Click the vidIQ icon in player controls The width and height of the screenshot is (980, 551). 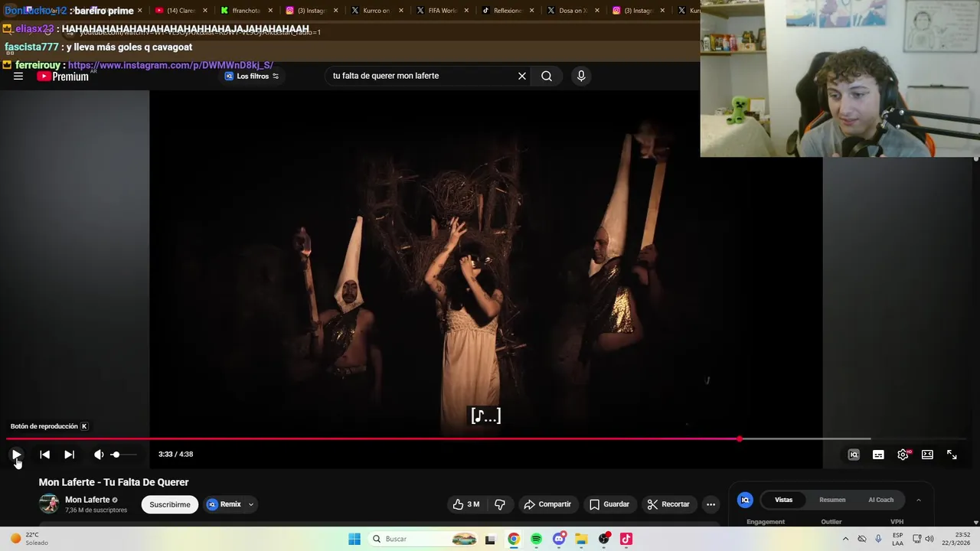coord(854,455)
